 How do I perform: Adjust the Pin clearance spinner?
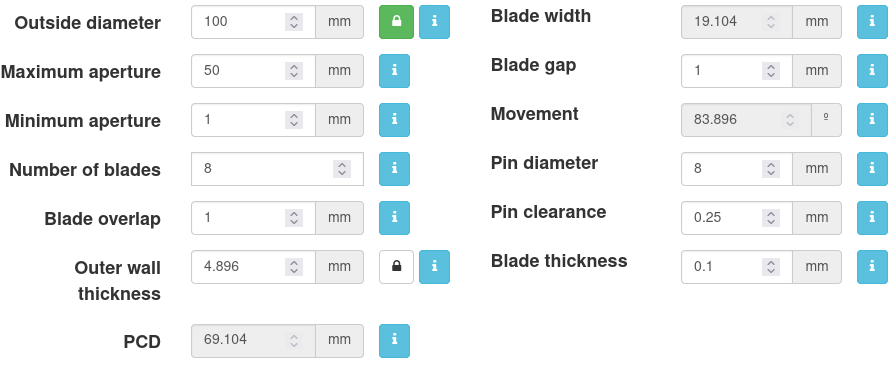(x=771, y=218)
